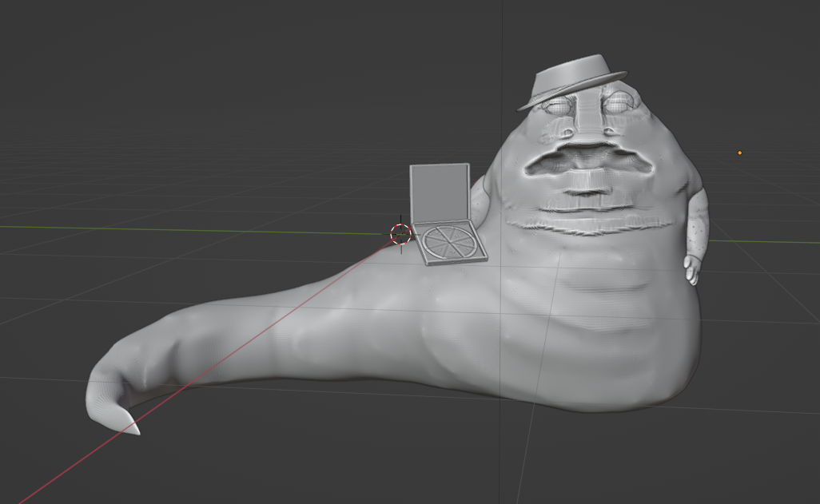Click the character's nose
Screen dimensions: 820x504
588,129
